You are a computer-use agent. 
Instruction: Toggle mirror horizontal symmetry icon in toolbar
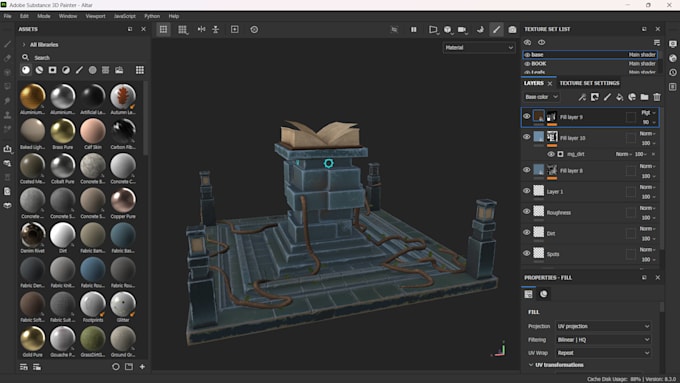click(202, 29)
